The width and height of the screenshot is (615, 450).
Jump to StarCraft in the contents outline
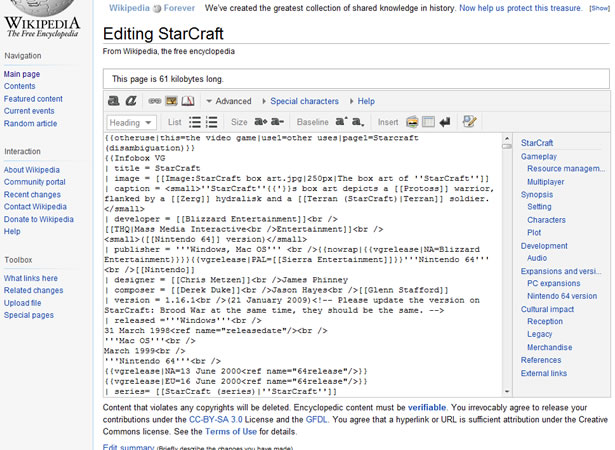pyautogui.click(x=537, y=143)
